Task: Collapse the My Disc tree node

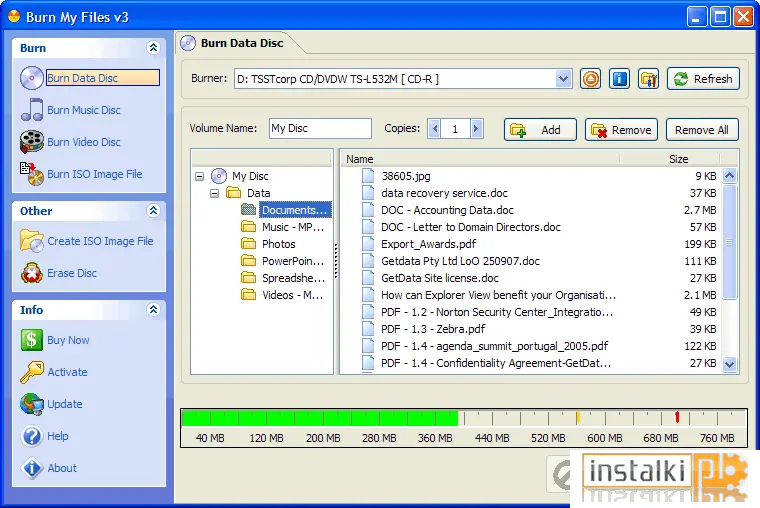Action: coord(200,176)
